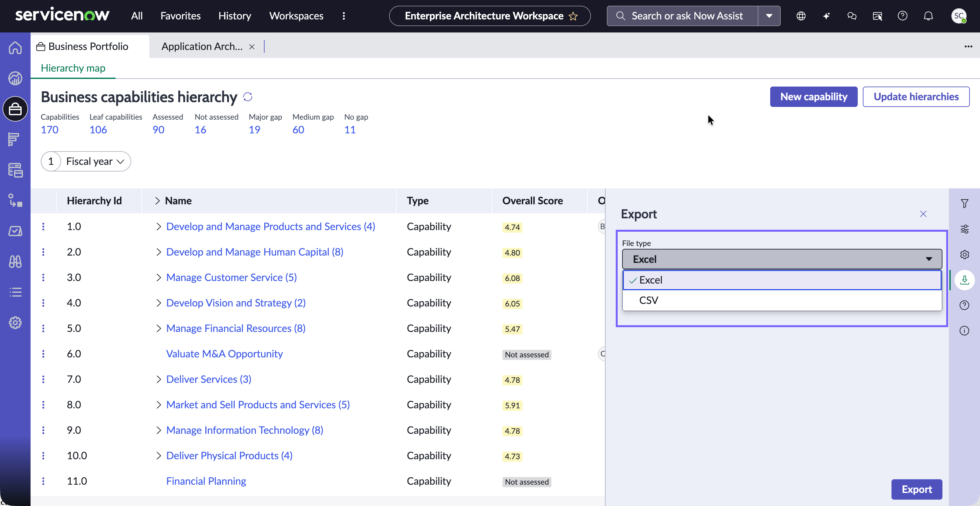Open the All menu

coord(137,16)
